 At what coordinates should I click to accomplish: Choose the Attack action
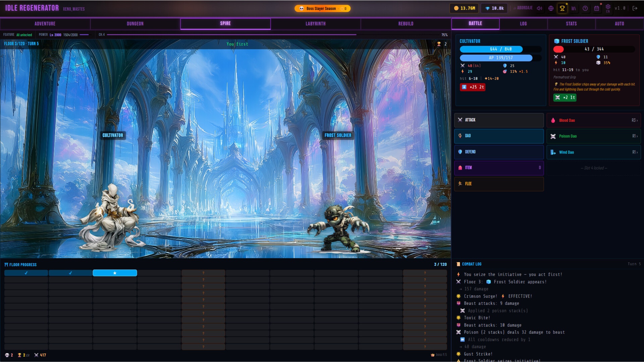pyautogui.click(x=499, y=120)
